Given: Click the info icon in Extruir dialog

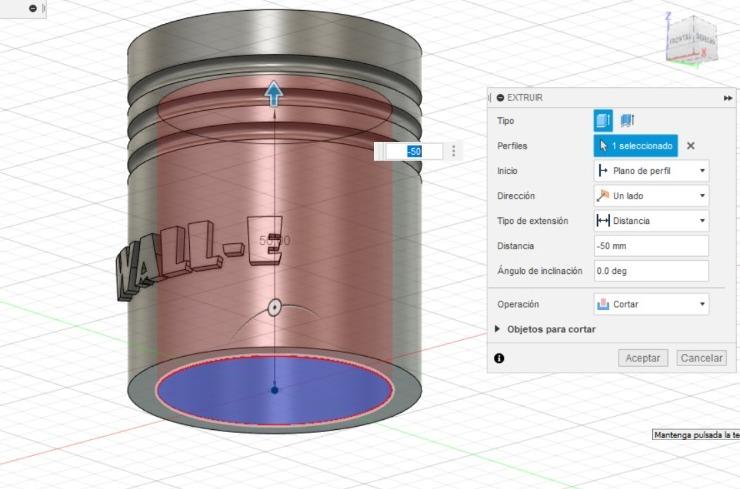Looking at the screenshot, I should click(x=499, y=358).
